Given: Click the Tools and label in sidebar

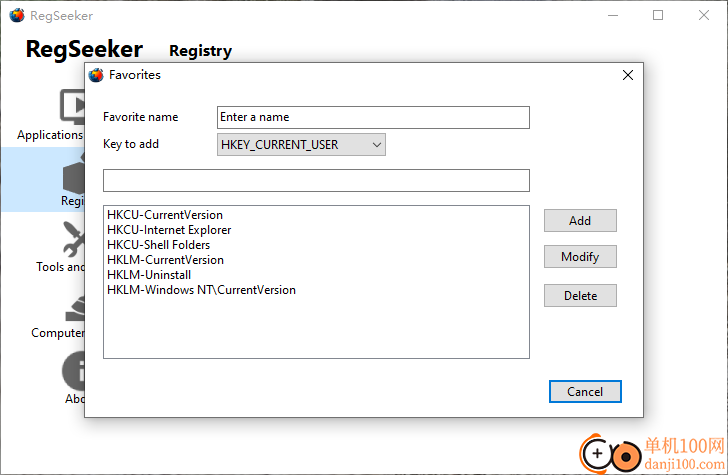Looking at the screenshot, I should pyautogui.click(x=60, y=267).
